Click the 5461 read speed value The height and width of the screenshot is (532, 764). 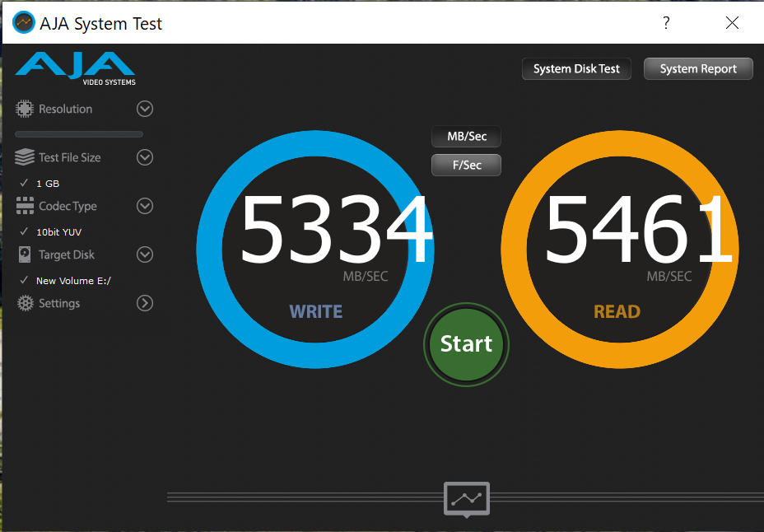(x=639, y=230)
